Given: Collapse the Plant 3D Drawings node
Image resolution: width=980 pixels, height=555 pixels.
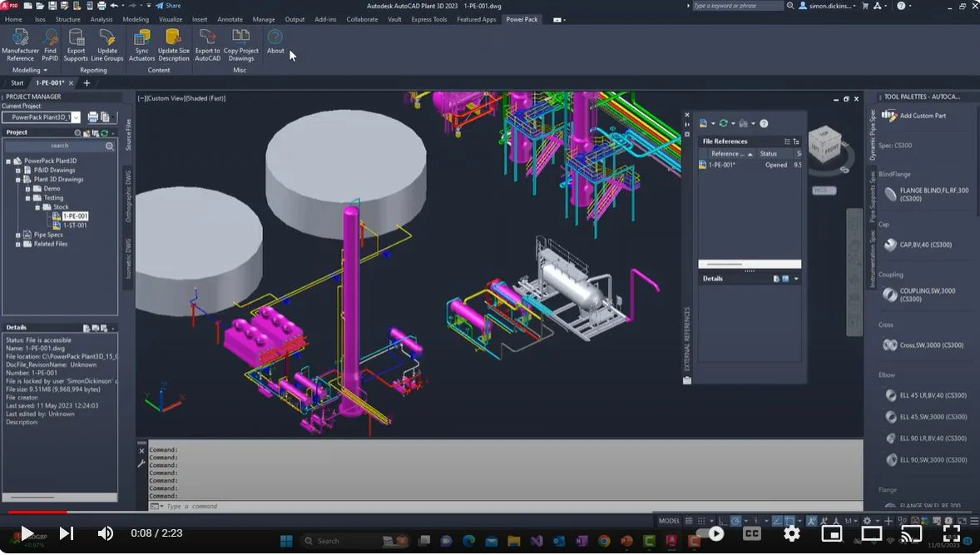Looking at the screenshot, I should click(x=18, y=180).
